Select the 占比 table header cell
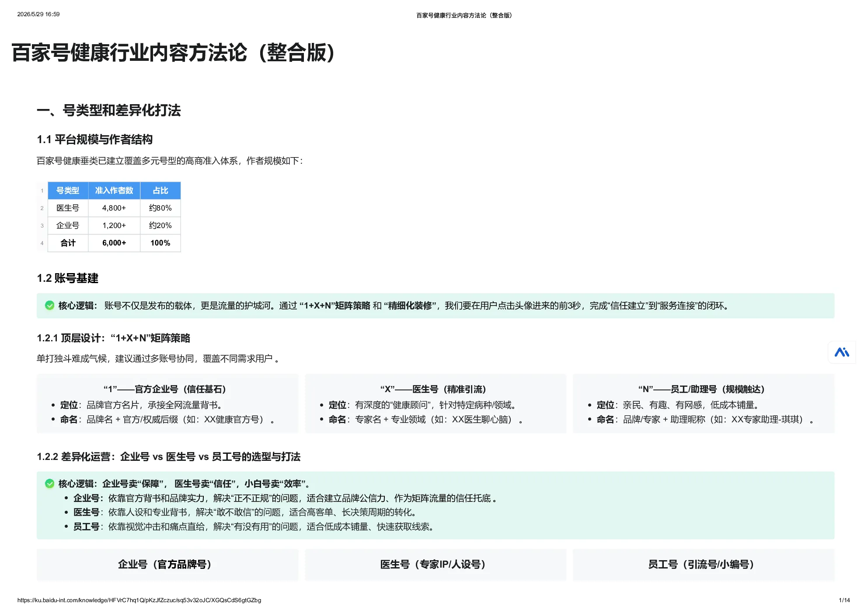 click(160, 190)
